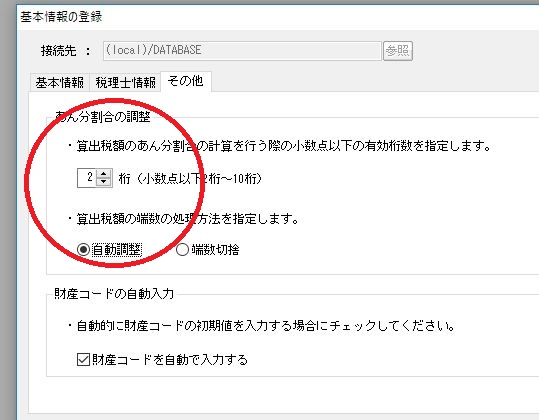Image resolution: width=539 pixels, height=420 pixels.
Task: Choose the 端数切捨 rounding option
Action: click(182, 249)
